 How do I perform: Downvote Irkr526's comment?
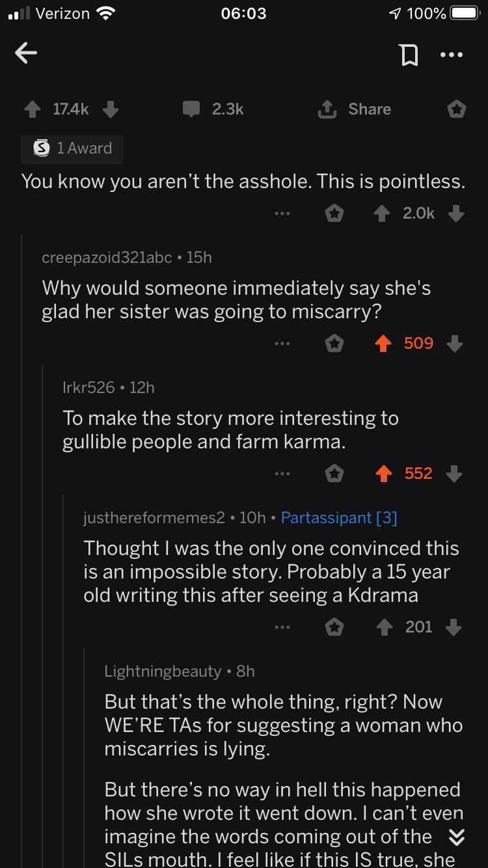click(454, 474)
